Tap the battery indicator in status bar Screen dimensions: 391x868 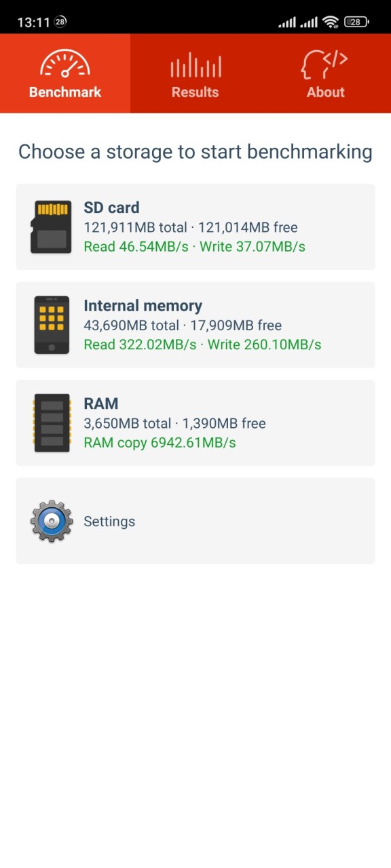(x=356, y=22)
